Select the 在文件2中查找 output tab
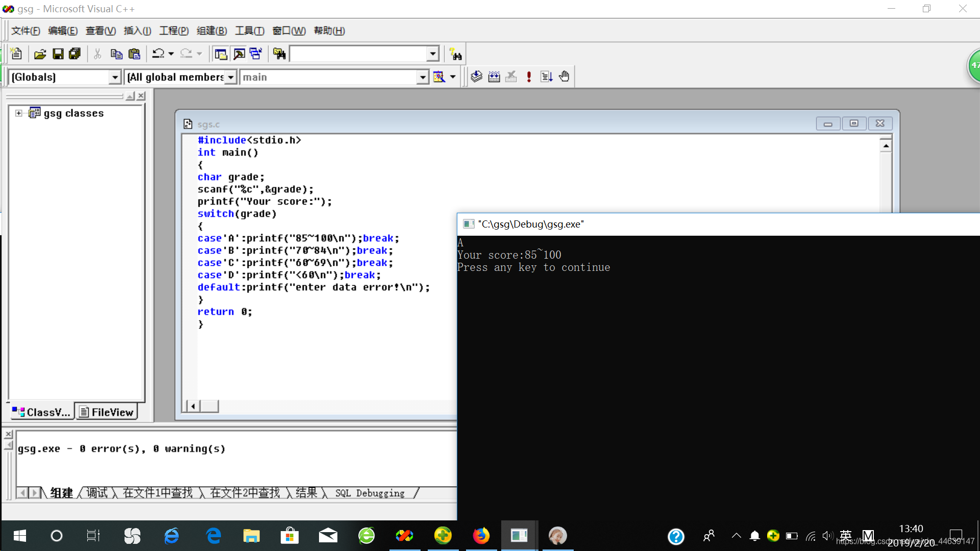Screen dimensions: 980x551 245,493
